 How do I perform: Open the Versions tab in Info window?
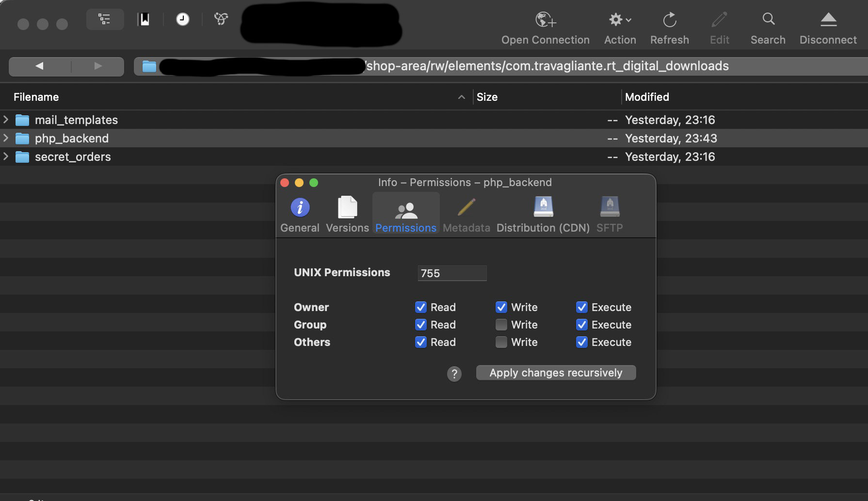pos(347,215)
